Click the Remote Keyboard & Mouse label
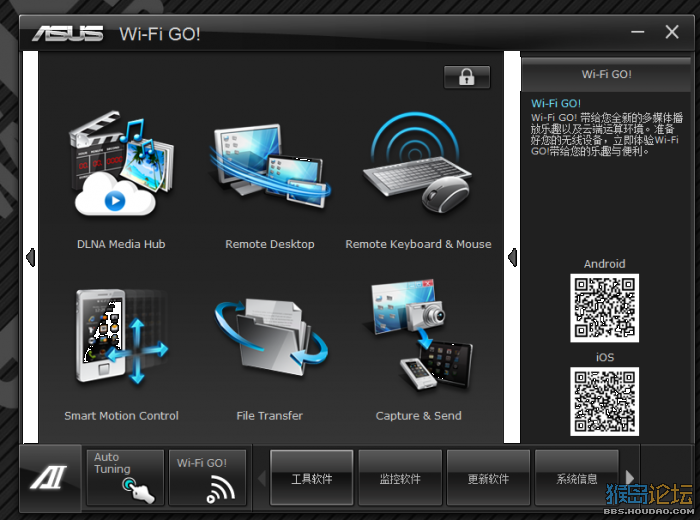The height and width of the screenshot is (520, 700). pyautogui.click(x=418, y=244)
